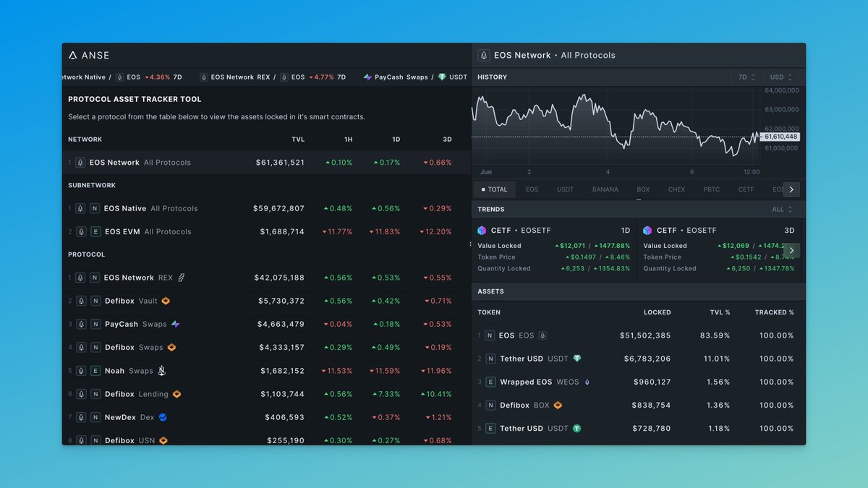The width and height of the screenshot is (868, 488).
Task: Click the Wrapped EOS token icon
Action: pos(587,382)
